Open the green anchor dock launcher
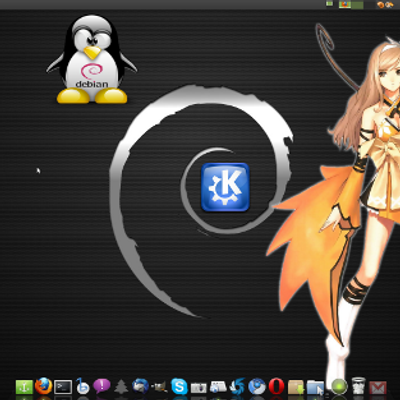 click(x=24, y=387)
